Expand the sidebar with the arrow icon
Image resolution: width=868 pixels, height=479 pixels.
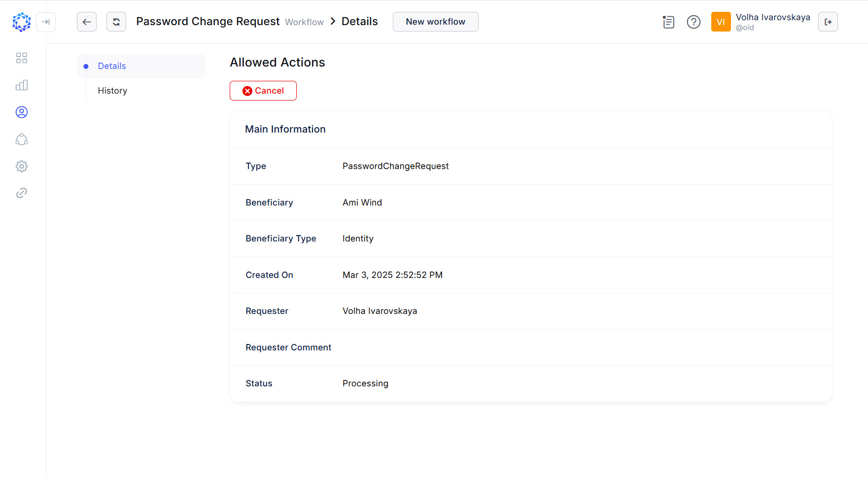[46, 22]
